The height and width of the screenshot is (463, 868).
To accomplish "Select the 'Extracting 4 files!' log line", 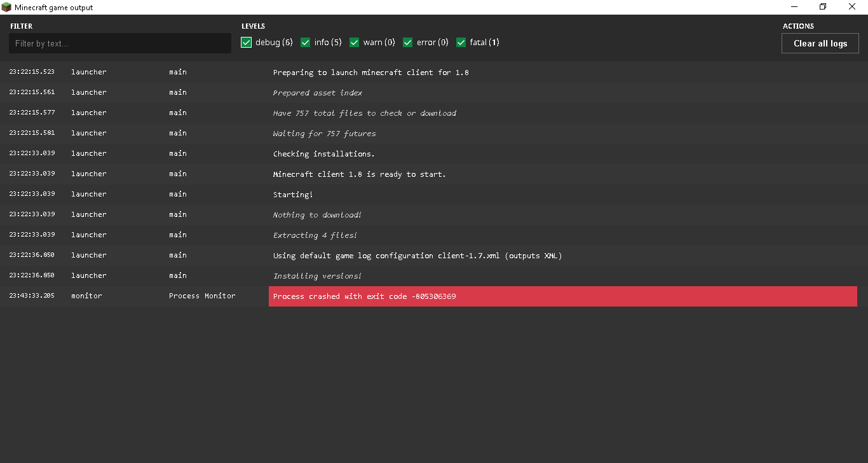I will click(315, 235).
